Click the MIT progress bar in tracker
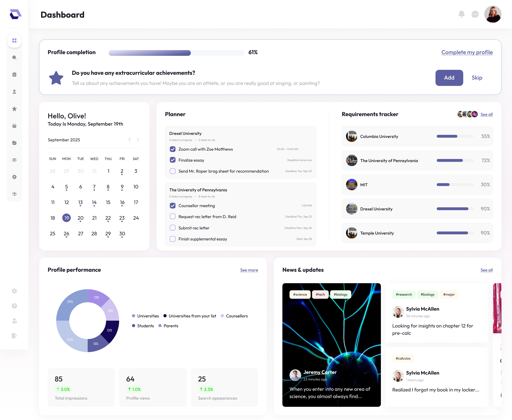Screen dimensions: 512x420 (455, 185)
